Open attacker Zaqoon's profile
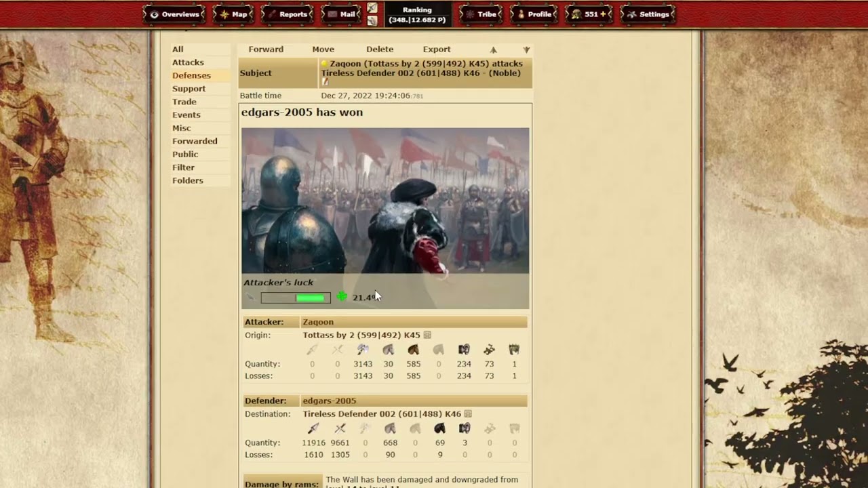868x488 pixels. coord(318,322)
